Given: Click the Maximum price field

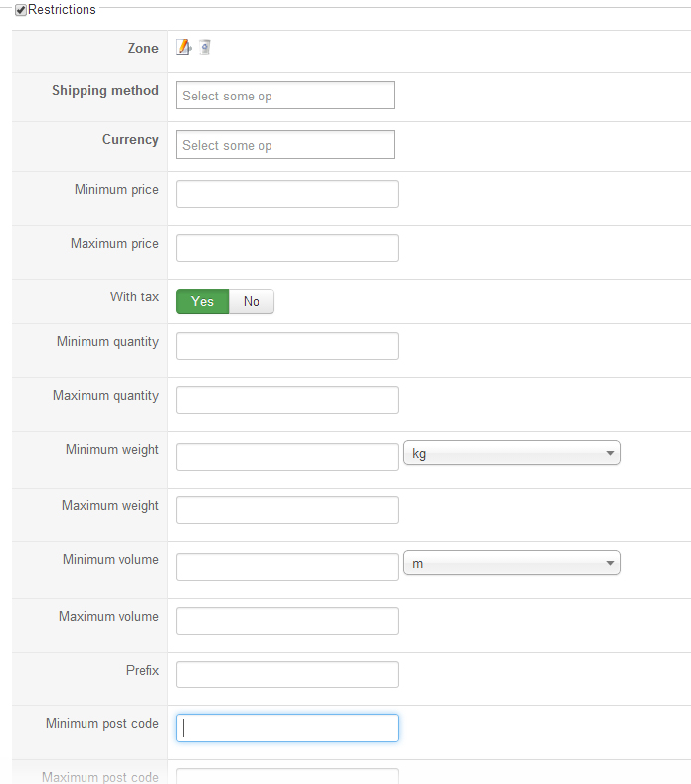Looking at the screenshot, I should point(286,248).
